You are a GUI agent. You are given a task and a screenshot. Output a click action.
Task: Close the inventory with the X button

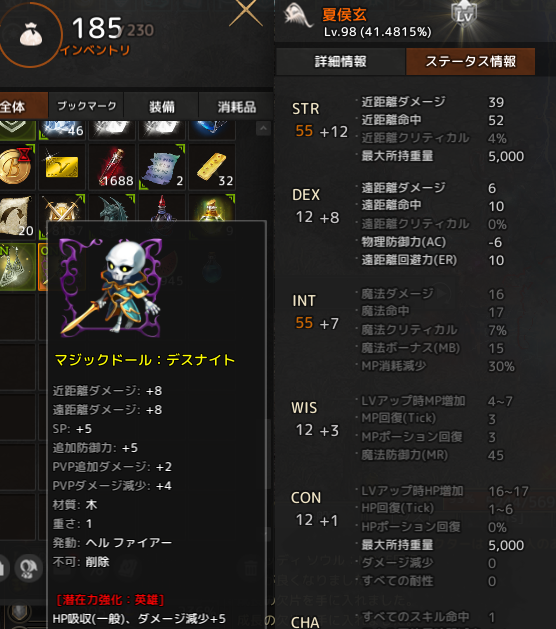click(246, 14)
